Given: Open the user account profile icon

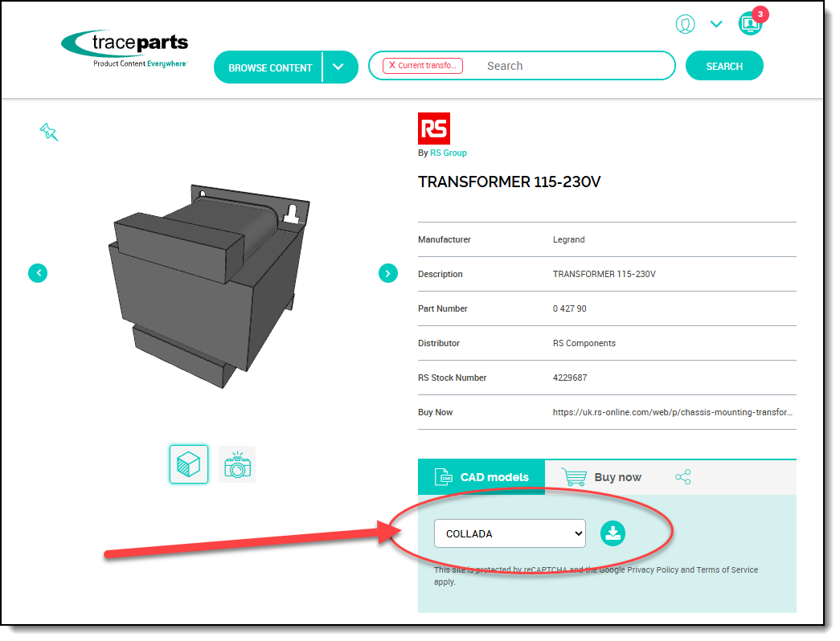Looking at the screenshot, I should 685,24.
